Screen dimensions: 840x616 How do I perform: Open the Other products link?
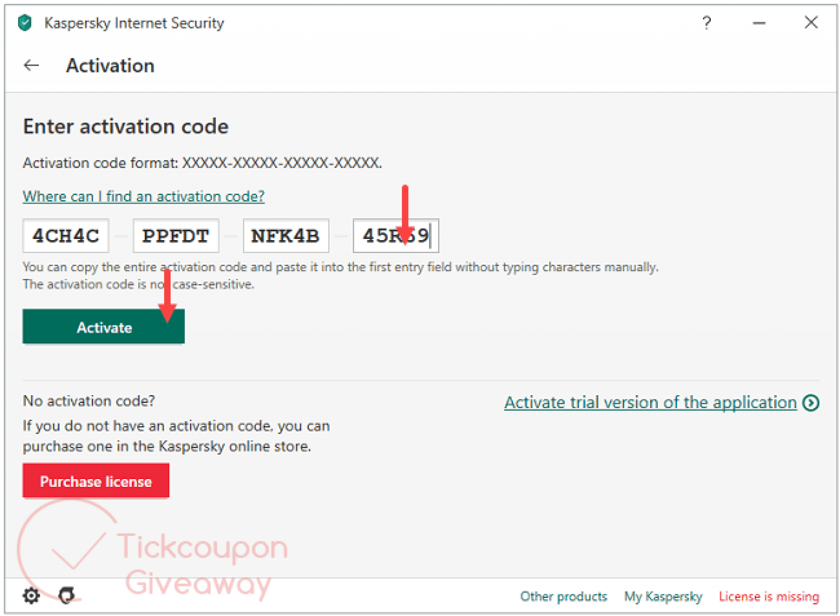(x=564, y=596)
